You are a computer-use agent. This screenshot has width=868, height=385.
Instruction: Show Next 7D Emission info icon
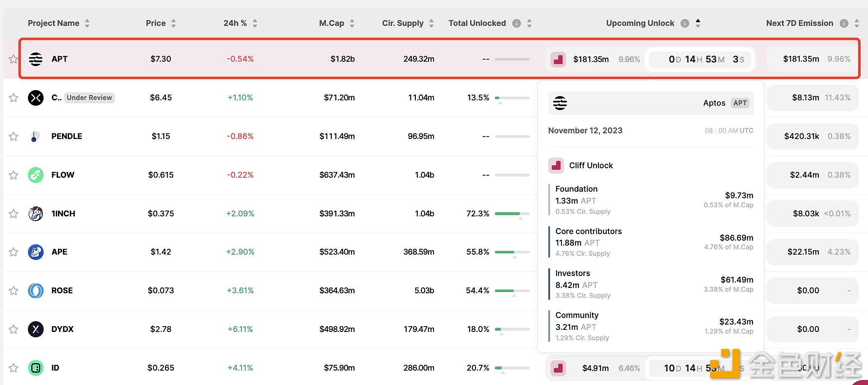point(844,23)
